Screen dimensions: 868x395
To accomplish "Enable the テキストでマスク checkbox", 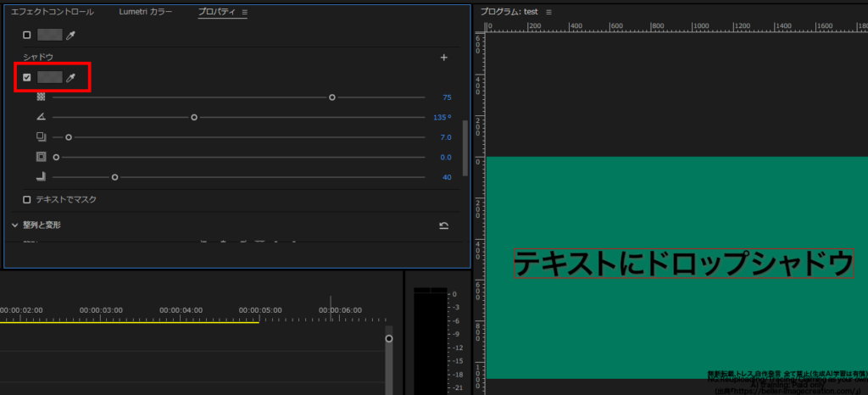I will [x=26, y=200].
